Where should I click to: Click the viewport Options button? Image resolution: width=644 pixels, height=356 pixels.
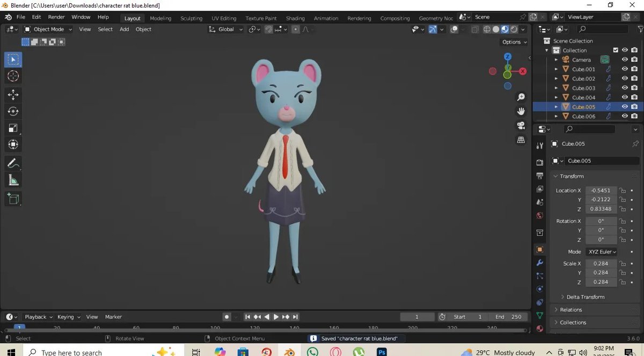514,42
